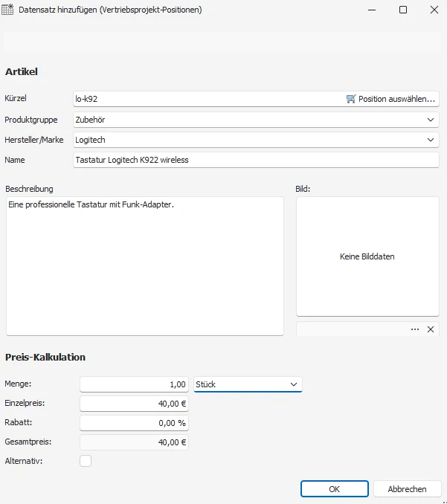Click the Abbrechen button
Image resolution: width=447 pixels, height=504 pixels.
(x=407, y=489)
